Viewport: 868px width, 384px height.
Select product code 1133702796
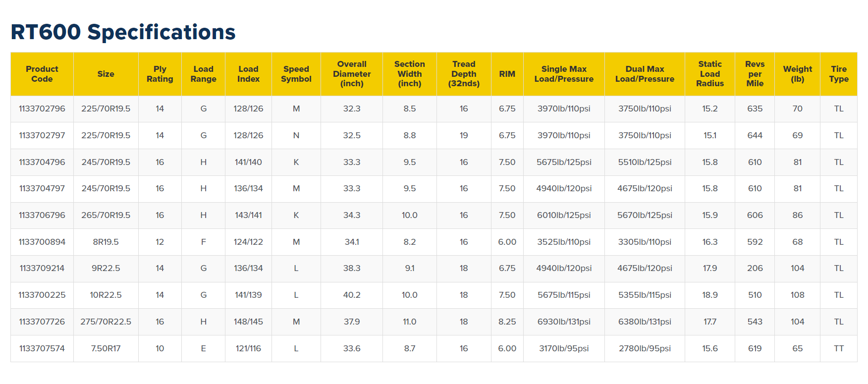click(x=42, y=109)
